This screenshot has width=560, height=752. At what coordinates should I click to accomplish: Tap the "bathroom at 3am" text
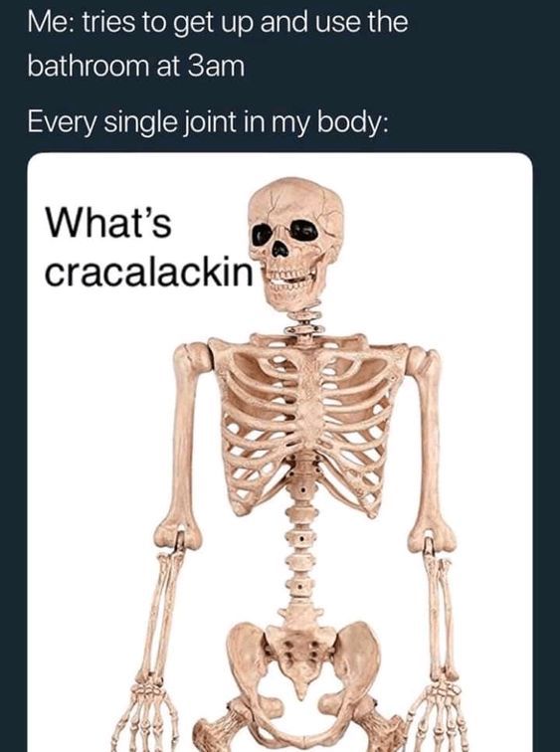136,67
